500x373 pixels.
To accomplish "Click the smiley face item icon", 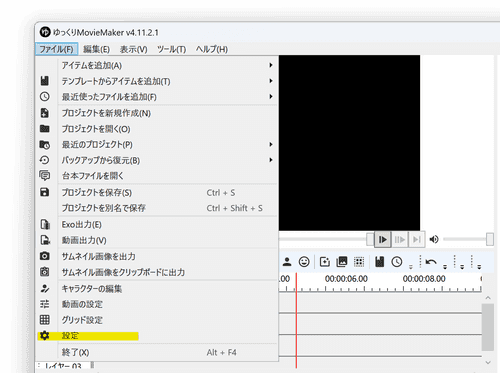I will point(304,262).
